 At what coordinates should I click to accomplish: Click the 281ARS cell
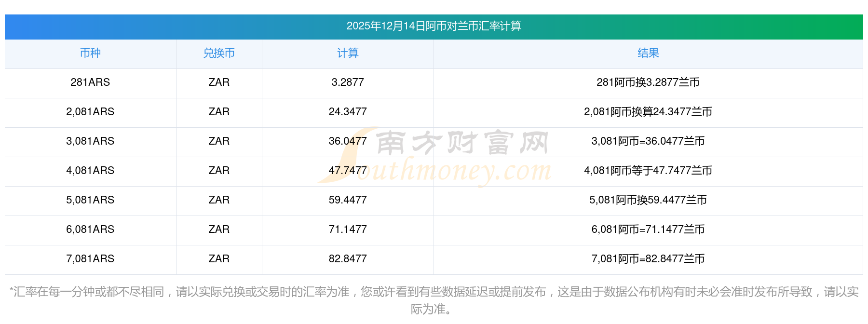pos(90,82)
